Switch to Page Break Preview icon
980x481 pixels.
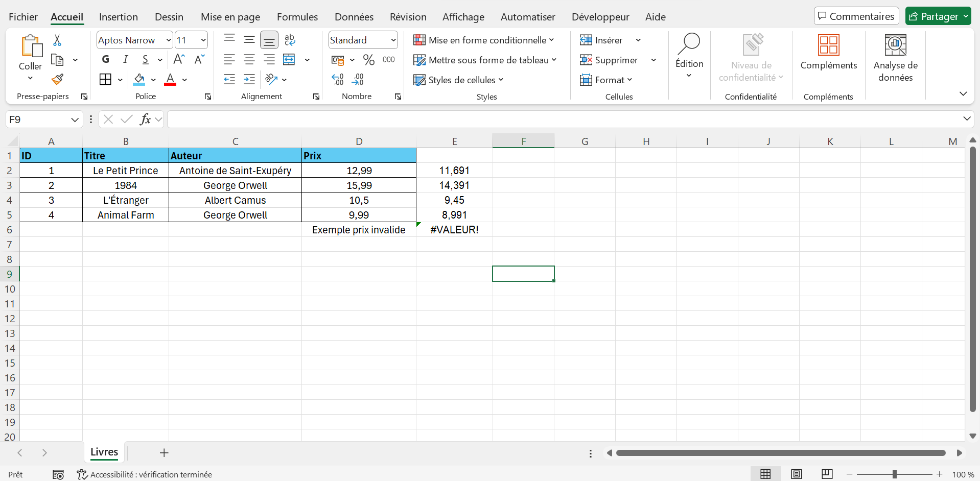(827, 474)
